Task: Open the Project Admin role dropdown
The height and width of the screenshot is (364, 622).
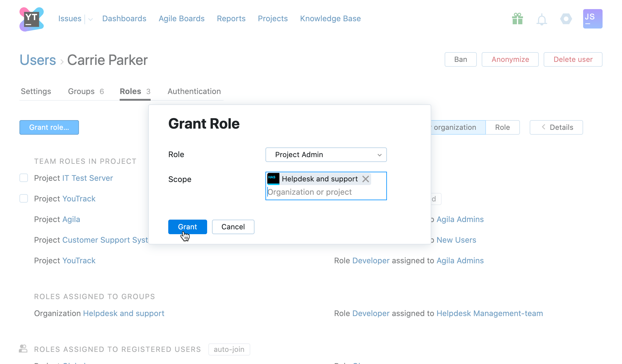Action: pyautogui.click(x=326, y=155)
